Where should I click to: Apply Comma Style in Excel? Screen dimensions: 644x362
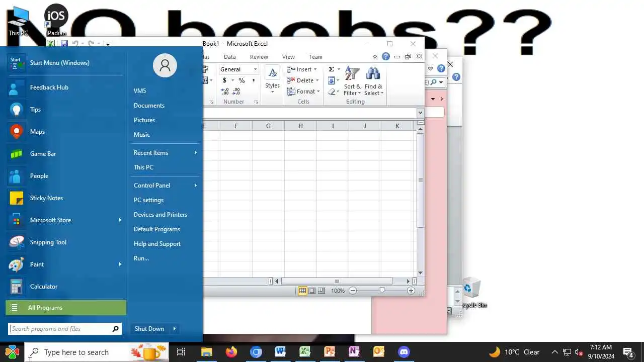click(253, 80)
